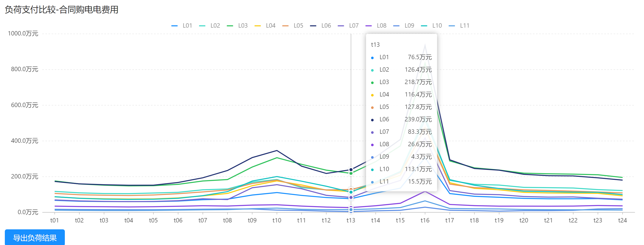Toggle L01 series in chart legend
644x245 pixels.
coord(182,26)
